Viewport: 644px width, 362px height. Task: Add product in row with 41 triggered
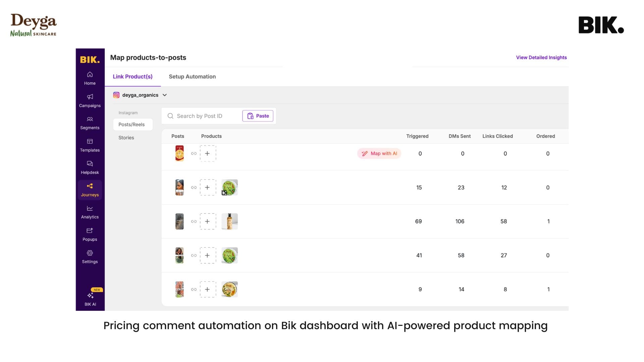point(208,255)
